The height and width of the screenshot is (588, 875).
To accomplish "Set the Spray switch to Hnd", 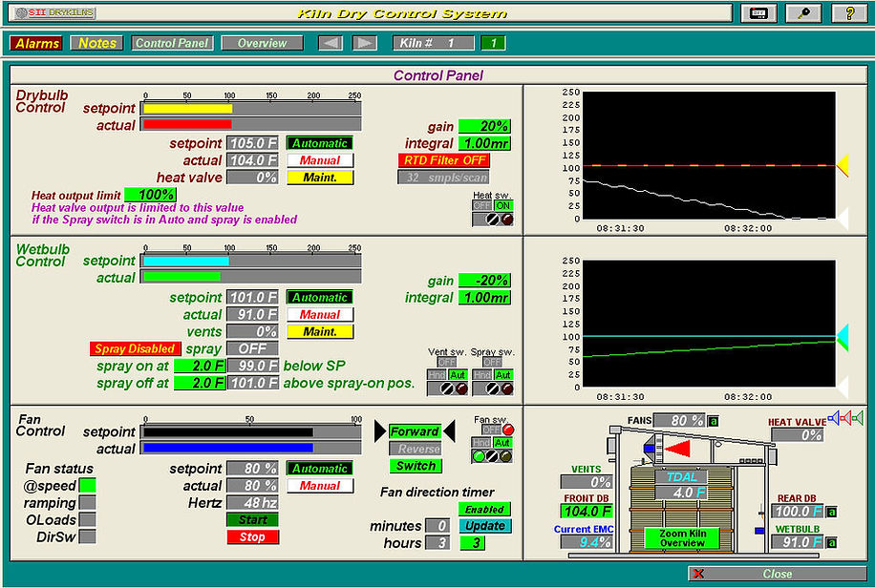I will point(480,373).
